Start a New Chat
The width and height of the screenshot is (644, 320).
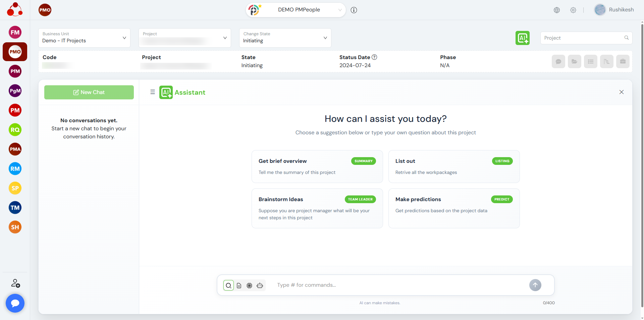coord(89,92)
